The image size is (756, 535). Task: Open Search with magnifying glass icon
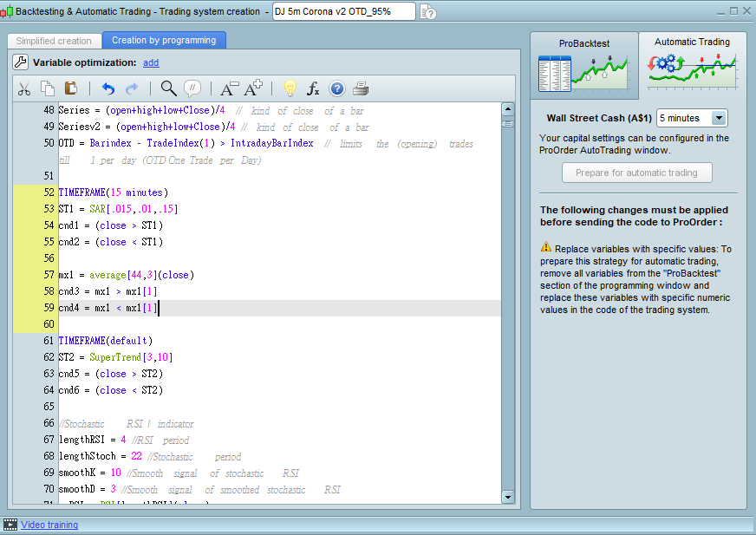[168, 88]
